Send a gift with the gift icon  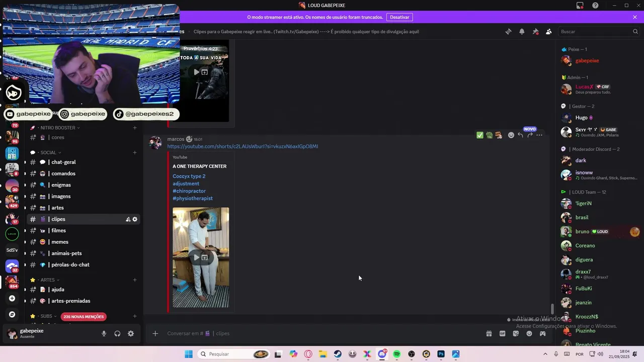click(489, 333)
